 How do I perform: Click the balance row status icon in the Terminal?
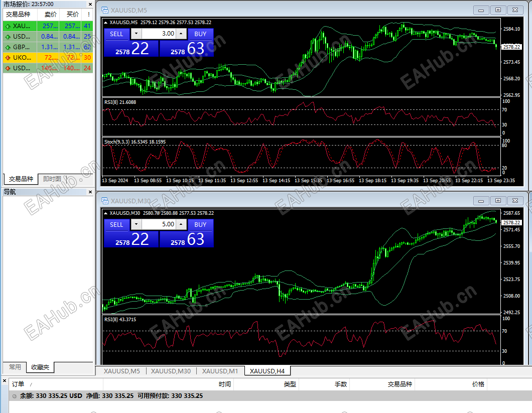pos(14,396)
